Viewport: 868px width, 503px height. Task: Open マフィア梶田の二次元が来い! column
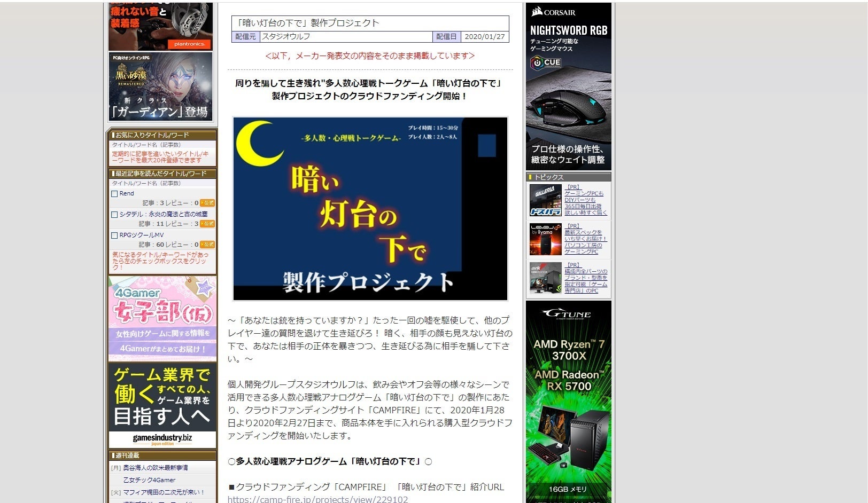tap(164, 492)
